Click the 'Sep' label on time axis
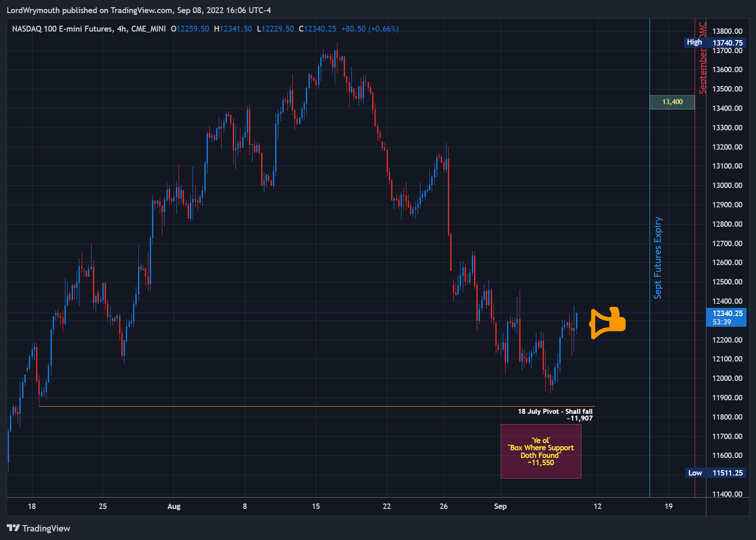Screen dimensions: 756x540 click(500, 506)
